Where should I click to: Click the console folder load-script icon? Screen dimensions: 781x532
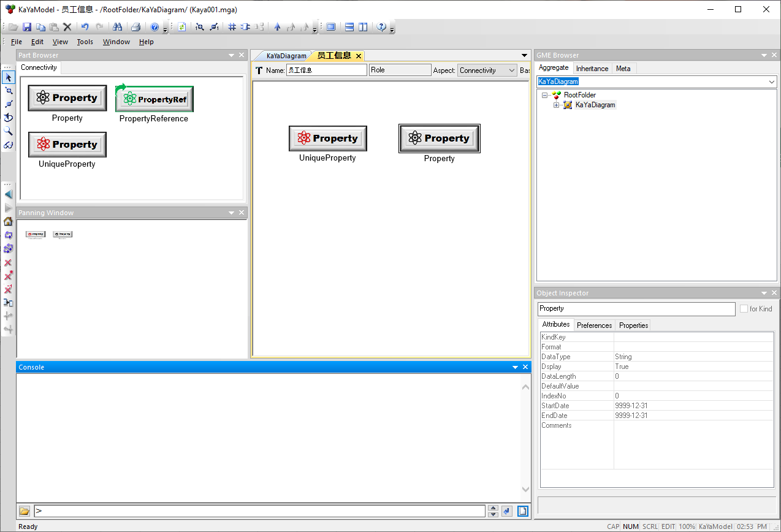[25, 511]
